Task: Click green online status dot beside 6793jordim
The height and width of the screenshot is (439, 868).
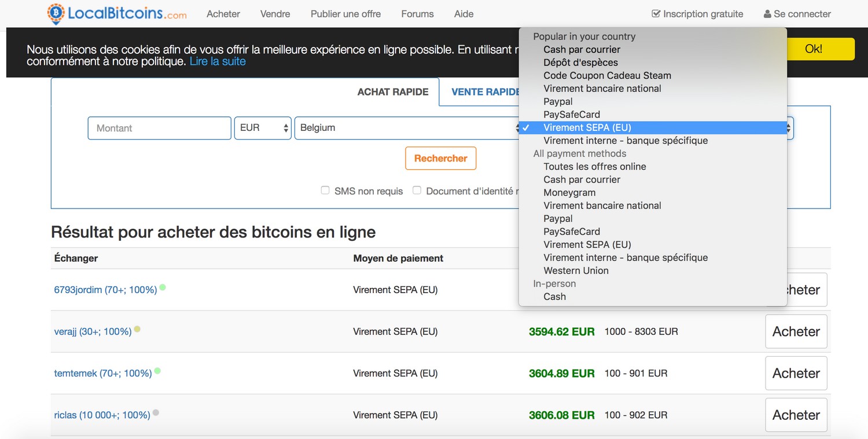Action: [x=163, y=287]
